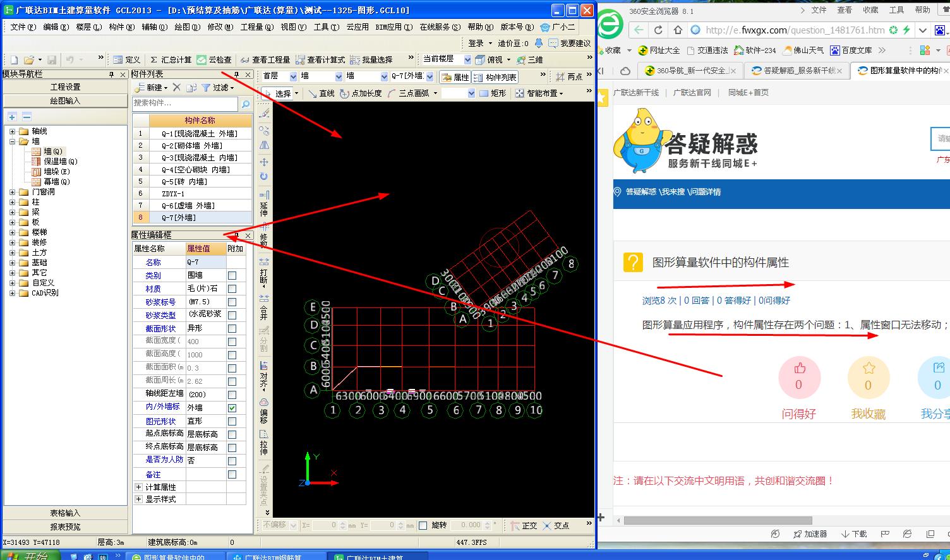Click the 延伸 extend tool in vertical toolbar
This screenshot has width=950, height=560.
(x=264, y=203)
